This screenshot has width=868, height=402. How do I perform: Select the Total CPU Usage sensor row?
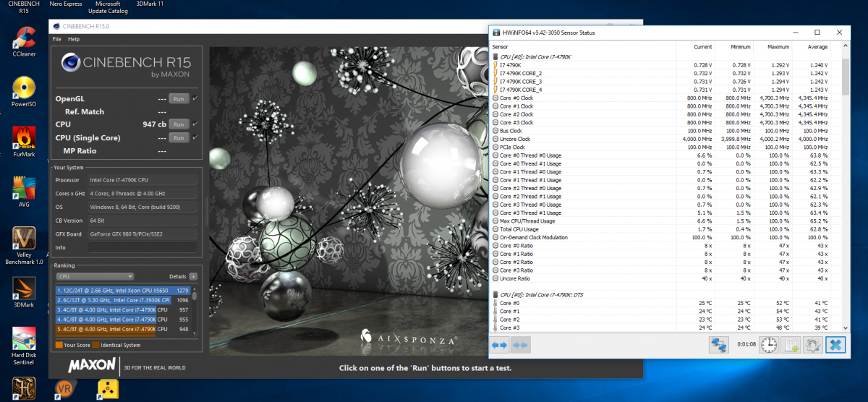click(660, 229)
